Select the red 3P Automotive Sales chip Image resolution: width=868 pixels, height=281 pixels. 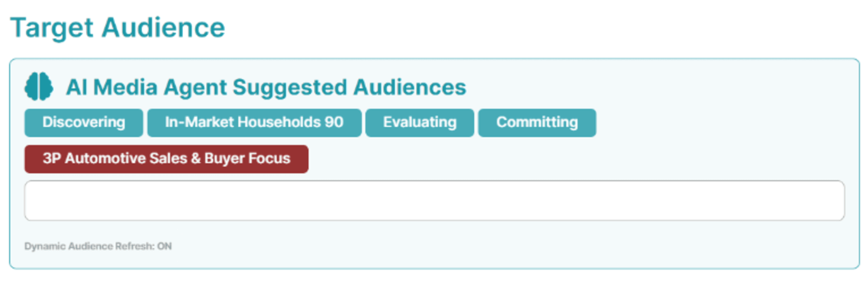(166, 159)
